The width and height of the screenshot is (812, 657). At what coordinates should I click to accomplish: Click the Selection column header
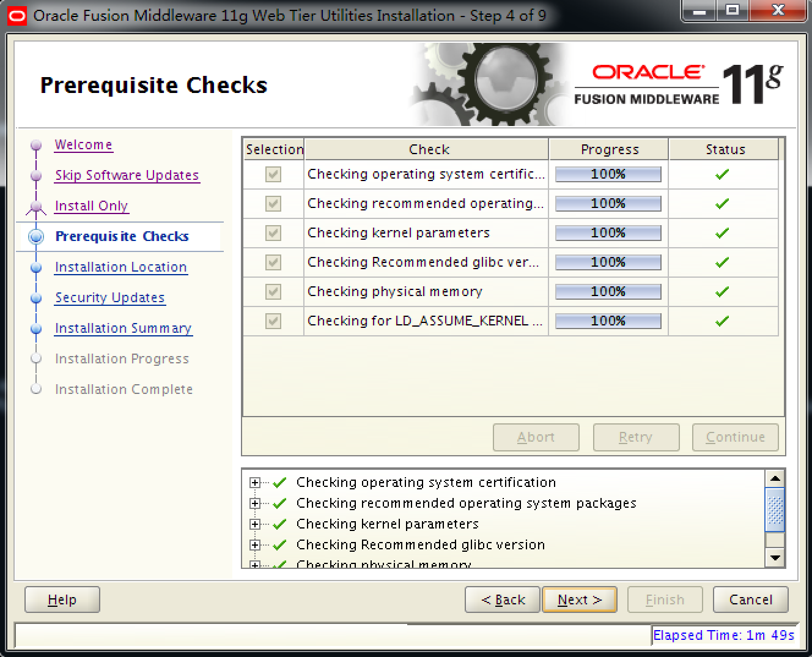[x=274, y=149]
